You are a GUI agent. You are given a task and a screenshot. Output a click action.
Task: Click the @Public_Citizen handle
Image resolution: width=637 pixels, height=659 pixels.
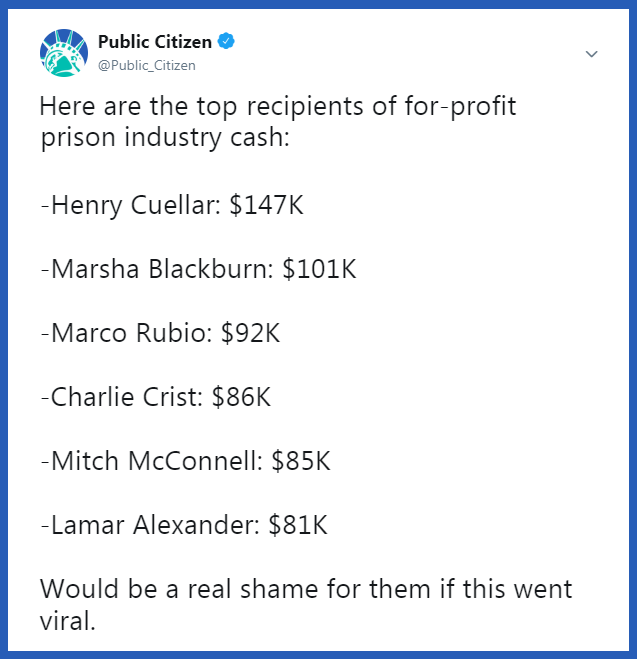(x=146, y=65)
